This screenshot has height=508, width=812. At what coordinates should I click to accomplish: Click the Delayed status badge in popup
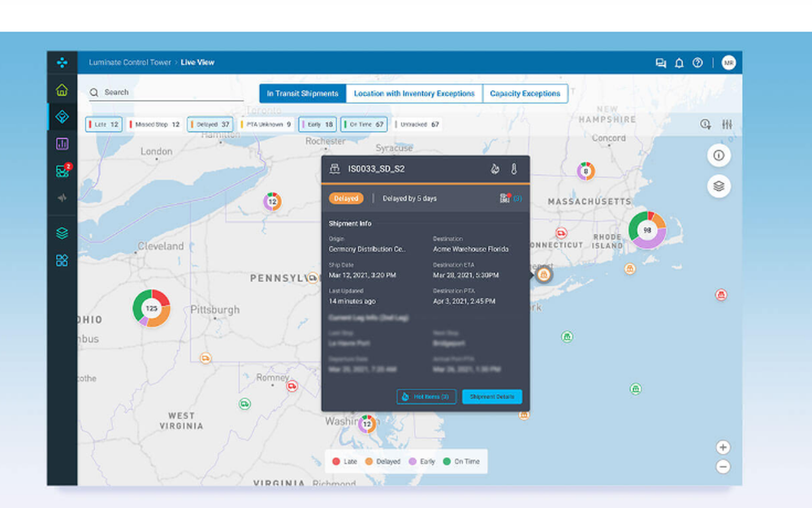click(346, 198)
